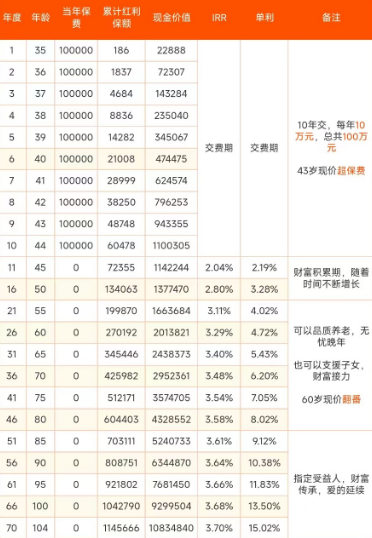The width and height of the screenshot is (372, 538).
Task: Click the 年度 column header
Action: 12,17
